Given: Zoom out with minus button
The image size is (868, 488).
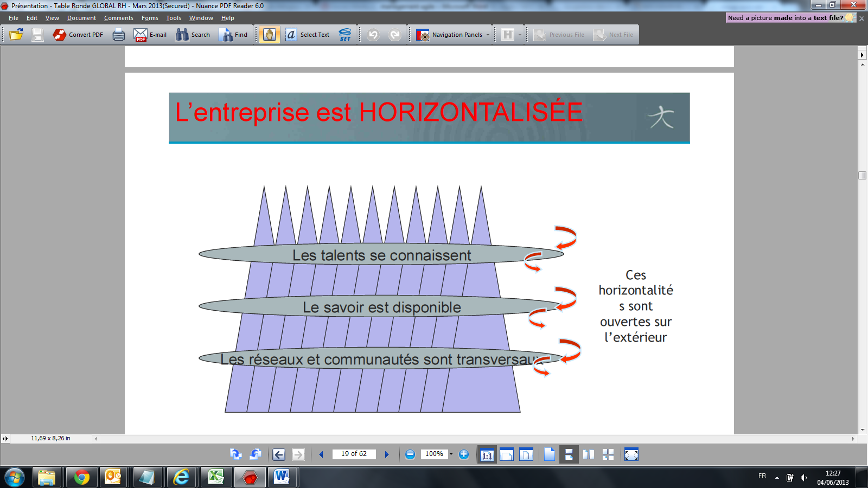Looking at the screenshot, I should tap(410, 454).
